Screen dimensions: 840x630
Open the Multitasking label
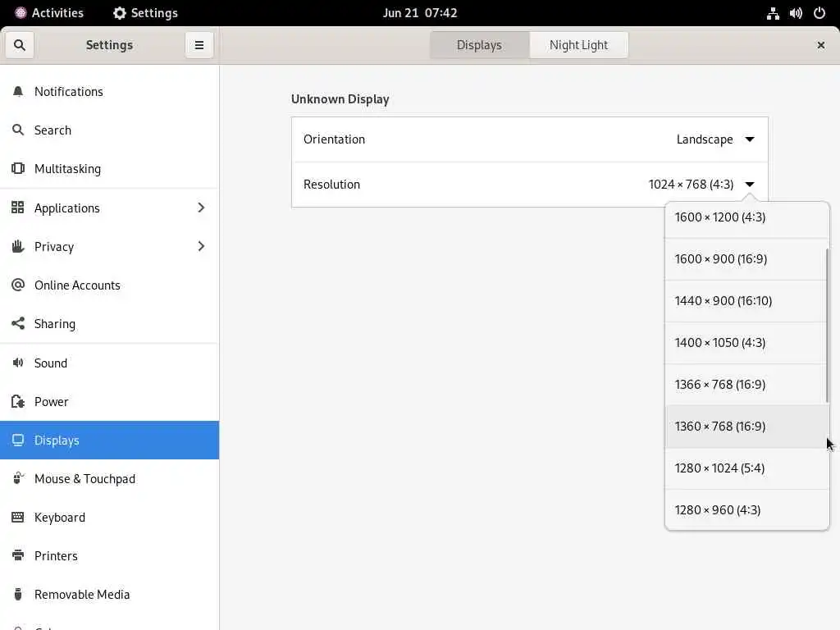pyautogui.click(x=67, y=169)
